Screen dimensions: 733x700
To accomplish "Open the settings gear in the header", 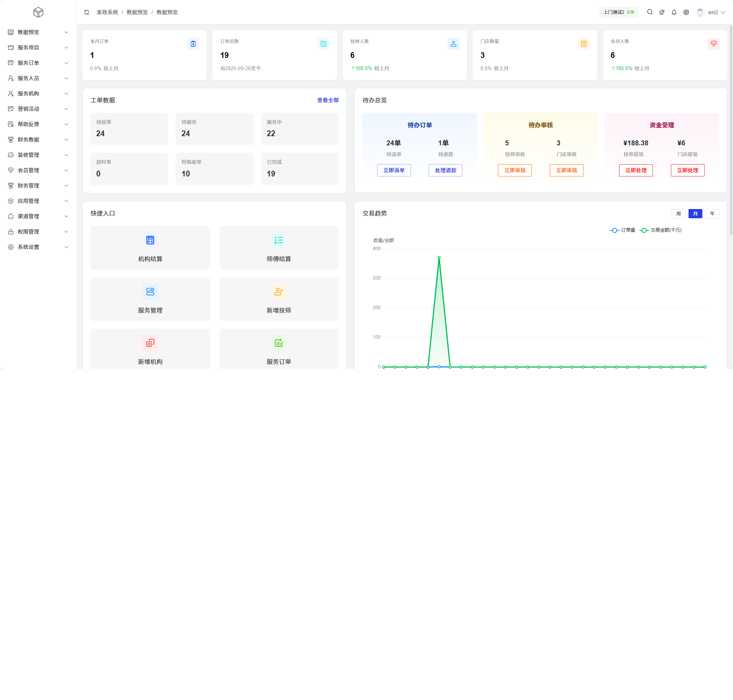I will [686, 12].
